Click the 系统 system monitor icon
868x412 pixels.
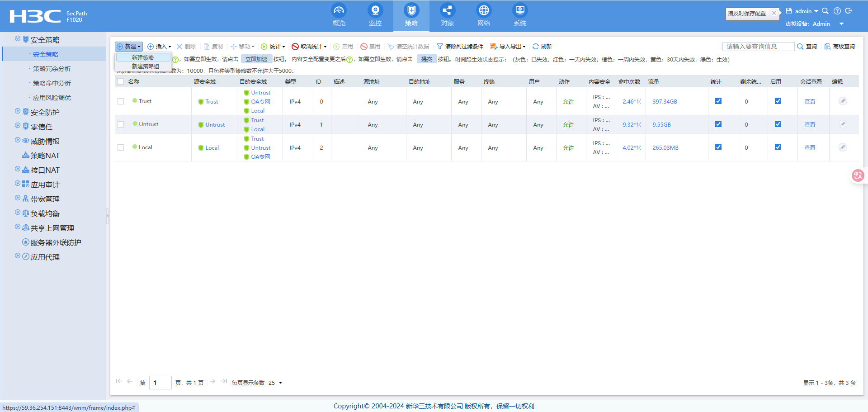click(x=519, y=11)
